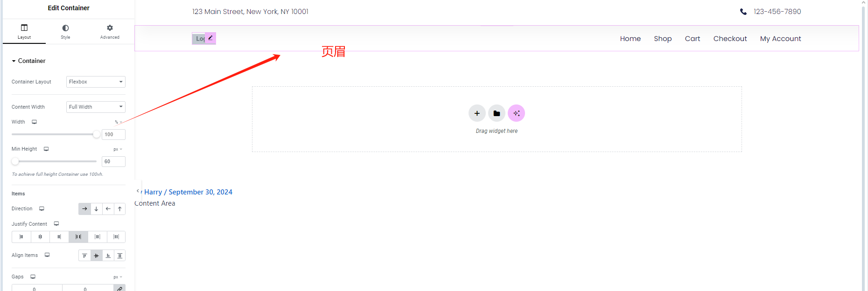Change the Width unit selector (%)
The image size is (868, 291).
[119, 122]
